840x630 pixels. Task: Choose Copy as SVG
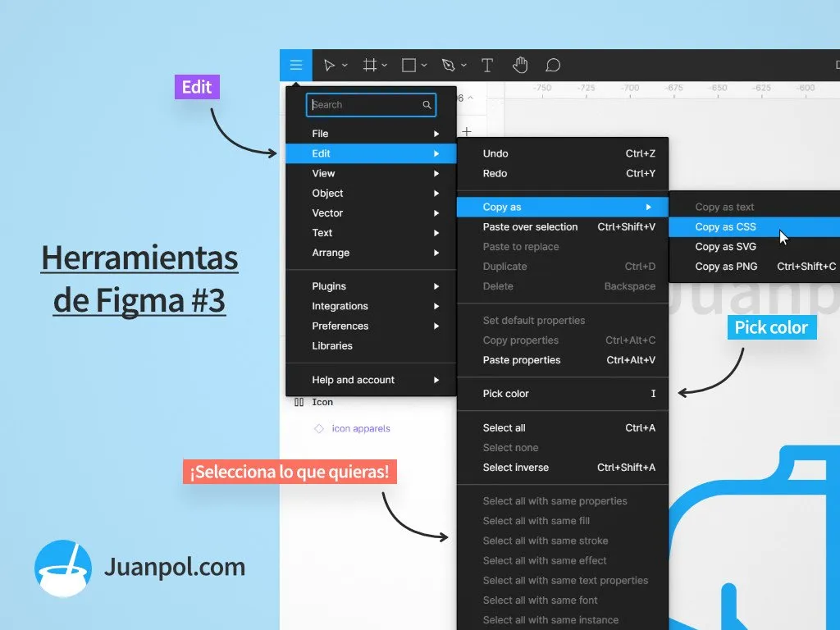point(755,246)
